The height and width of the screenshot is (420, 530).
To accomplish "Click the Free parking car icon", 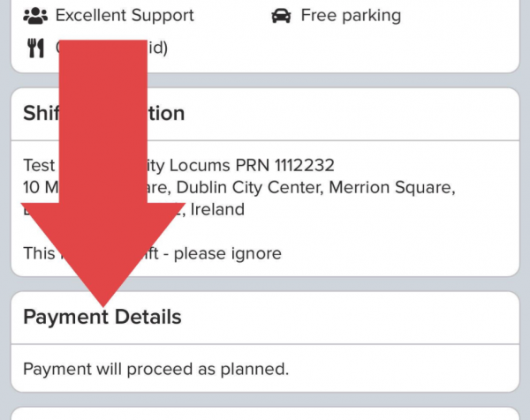I will (x=281, y=16).
